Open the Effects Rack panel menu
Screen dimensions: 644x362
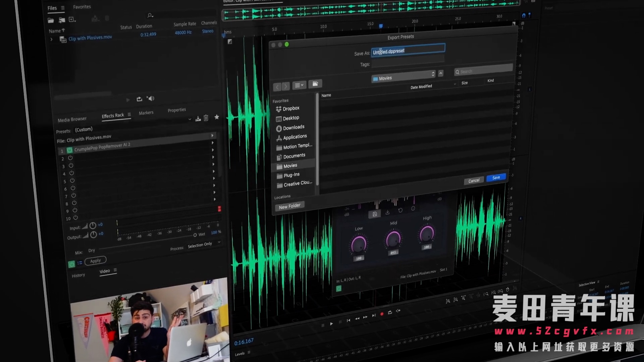point(129,115)
